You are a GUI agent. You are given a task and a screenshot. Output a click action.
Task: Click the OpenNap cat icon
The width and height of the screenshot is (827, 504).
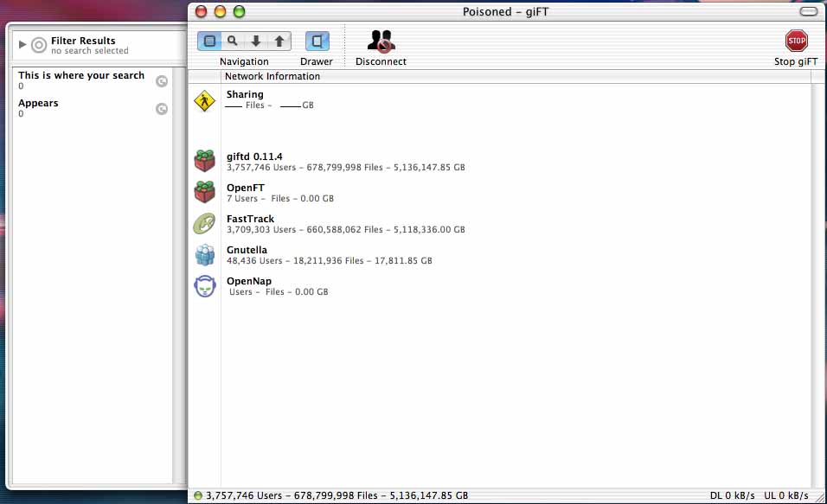205,286
